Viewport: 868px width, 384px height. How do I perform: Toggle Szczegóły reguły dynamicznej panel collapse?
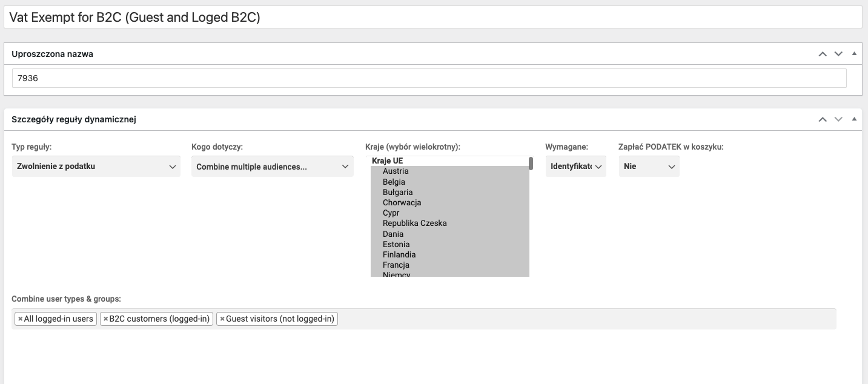[854, 119]
